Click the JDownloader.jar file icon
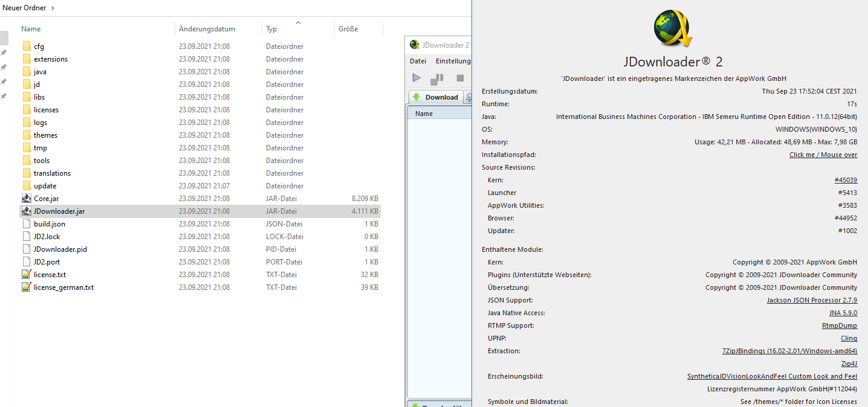The height and width of the screenshot is (407, 868). pyautogui.click(x=27, y=211)
